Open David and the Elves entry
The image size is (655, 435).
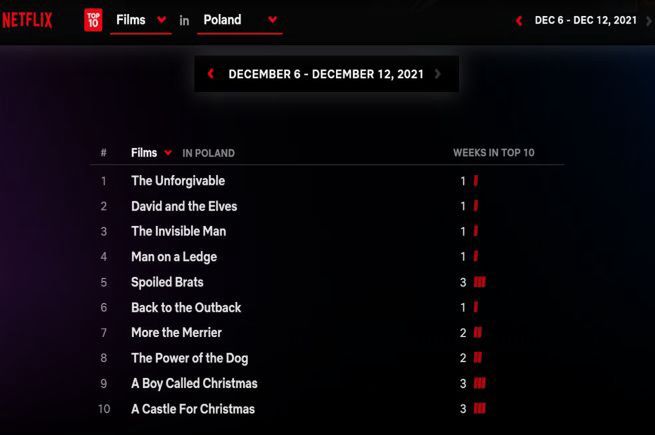click(x=184, y=206)
